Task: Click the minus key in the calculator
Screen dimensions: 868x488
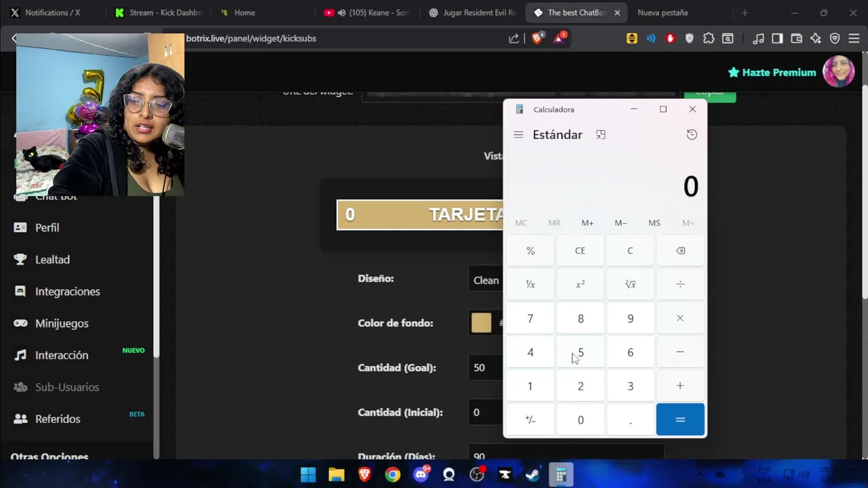Action: pos(680,352)
